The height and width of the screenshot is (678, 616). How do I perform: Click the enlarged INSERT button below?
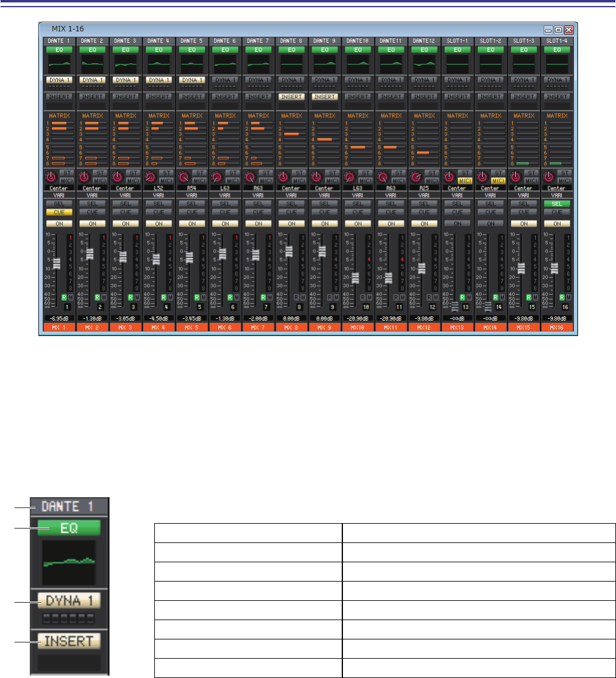[69, 641]
